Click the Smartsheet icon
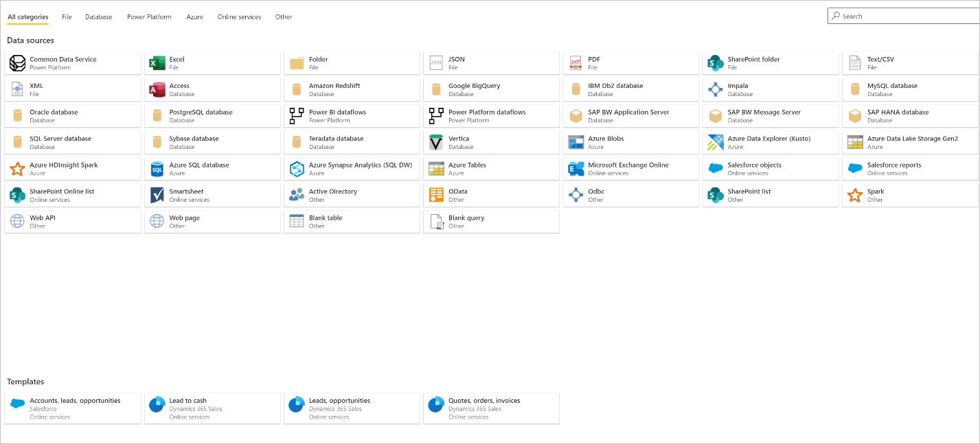Image resolution: width=980 pixels, height=444 pixels. click(x=157, y=196)
